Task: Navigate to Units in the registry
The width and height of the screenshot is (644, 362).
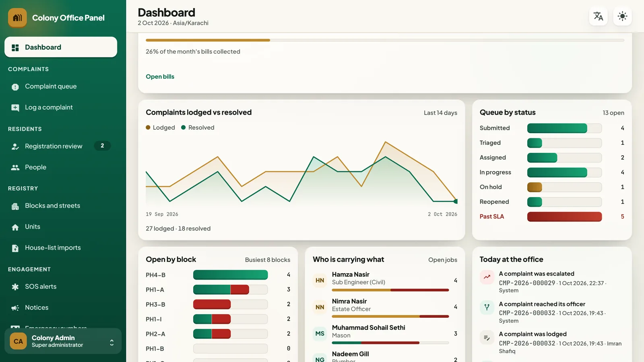Action: [x=61, y=227]
